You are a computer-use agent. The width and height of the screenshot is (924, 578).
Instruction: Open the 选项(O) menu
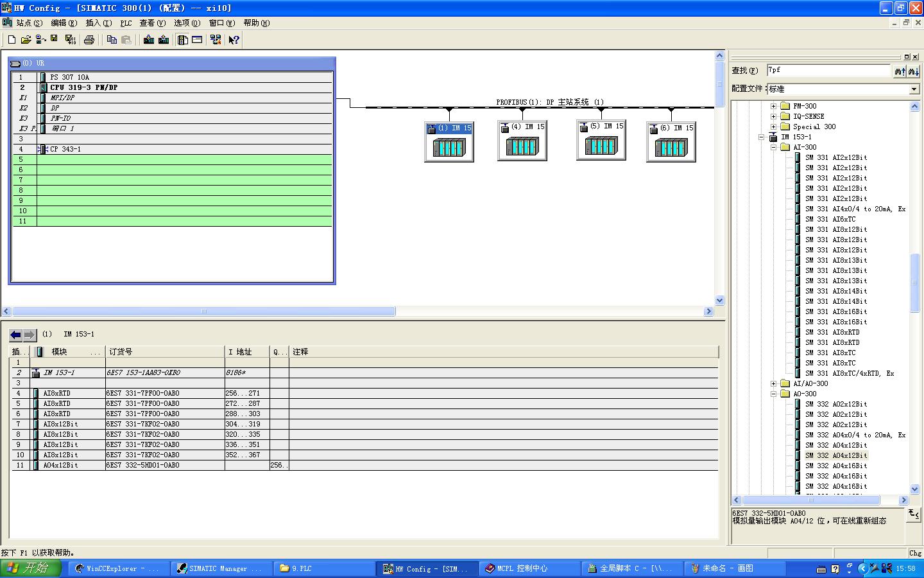coord(187,23)
